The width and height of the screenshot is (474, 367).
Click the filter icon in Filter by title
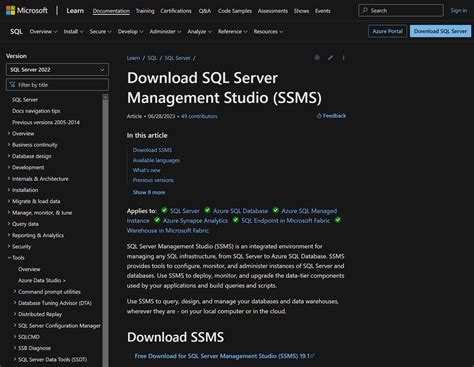12,85
